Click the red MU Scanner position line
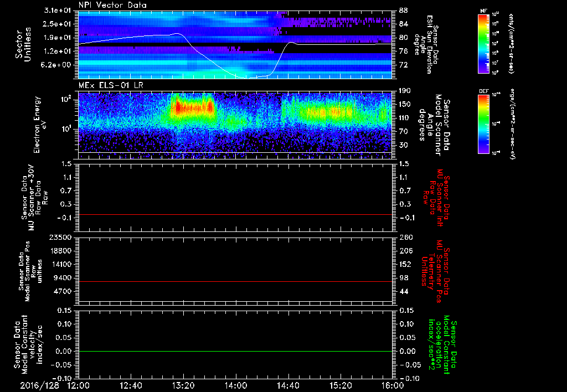The height and width of the screenshot is (392, 567). [235, 281]
